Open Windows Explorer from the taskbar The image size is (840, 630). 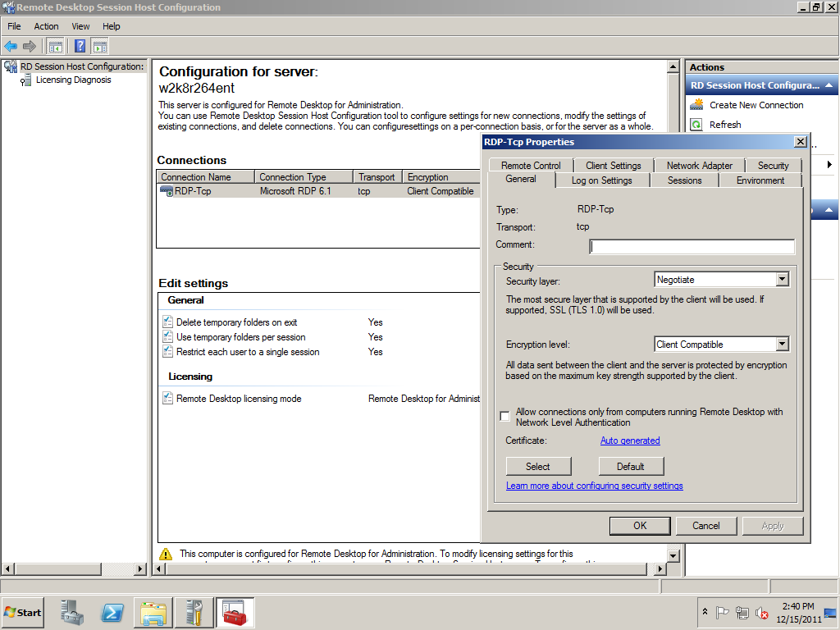coord(153,613)
